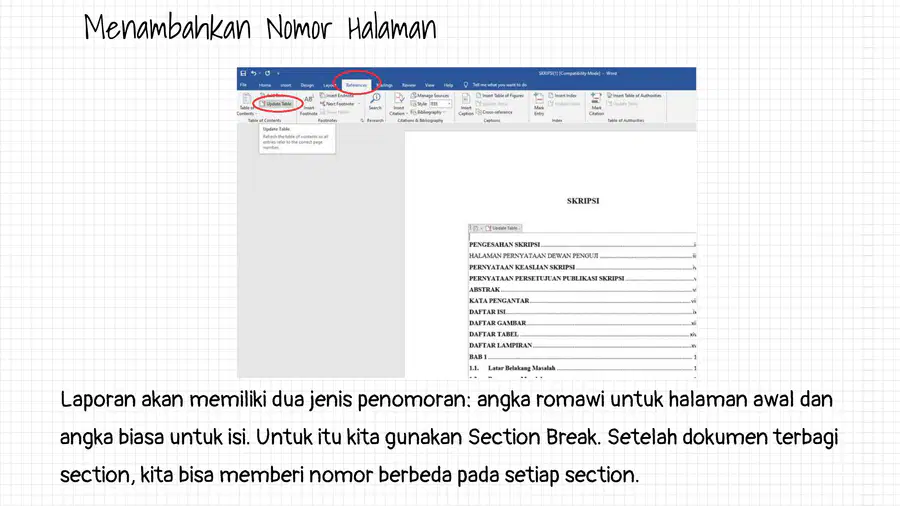Click the Undo arrow icon
900x506 pixels.
tap(253, 73)
